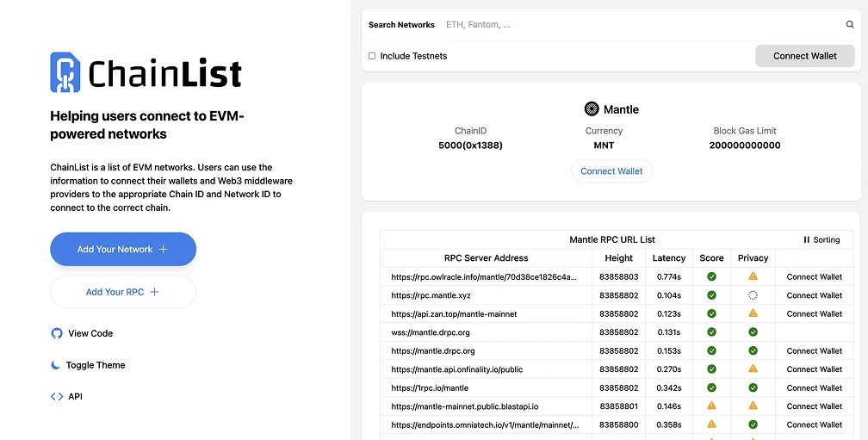Click green privacy check for wss://mantle.drpc.org row
Viewport: 868px width, 440px height.
coord(753,332)
